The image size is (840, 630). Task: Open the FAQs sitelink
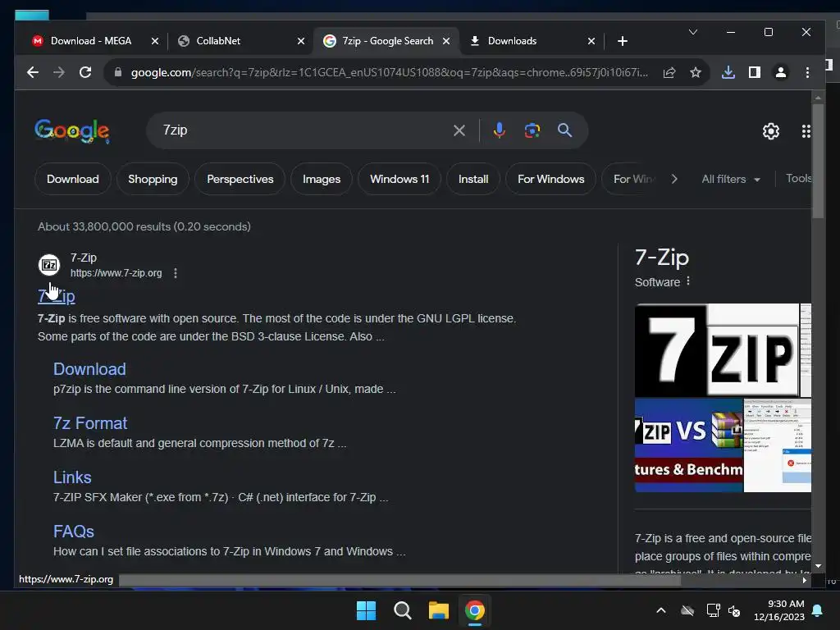[x=73, y=532]
